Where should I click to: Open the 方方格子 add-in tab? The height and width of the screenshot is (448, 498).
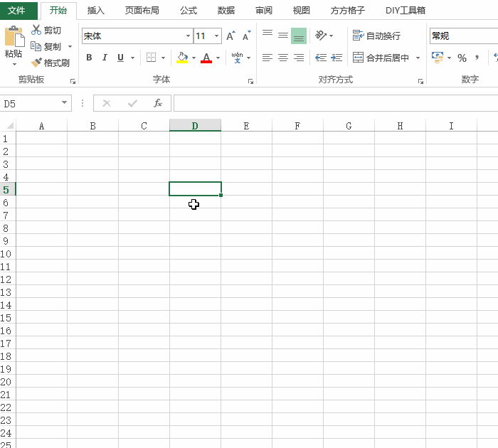pyautogui.click(x=347, y=11)
